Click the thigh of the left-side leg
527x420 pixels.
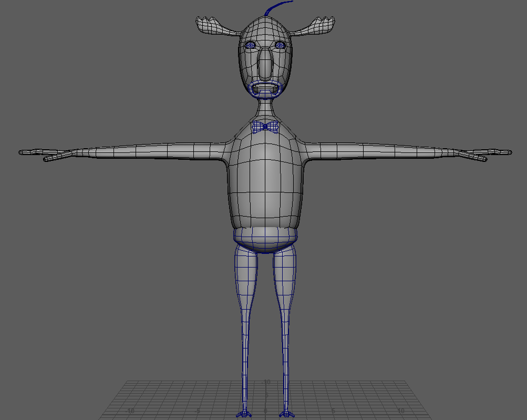[x=246, y=273]
